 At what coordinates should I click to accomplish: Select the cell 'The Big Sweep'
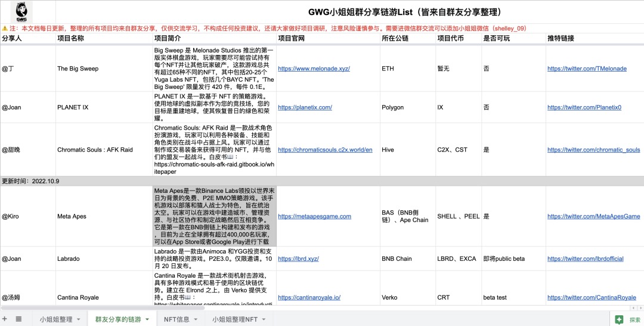click(x=104, y=69)
